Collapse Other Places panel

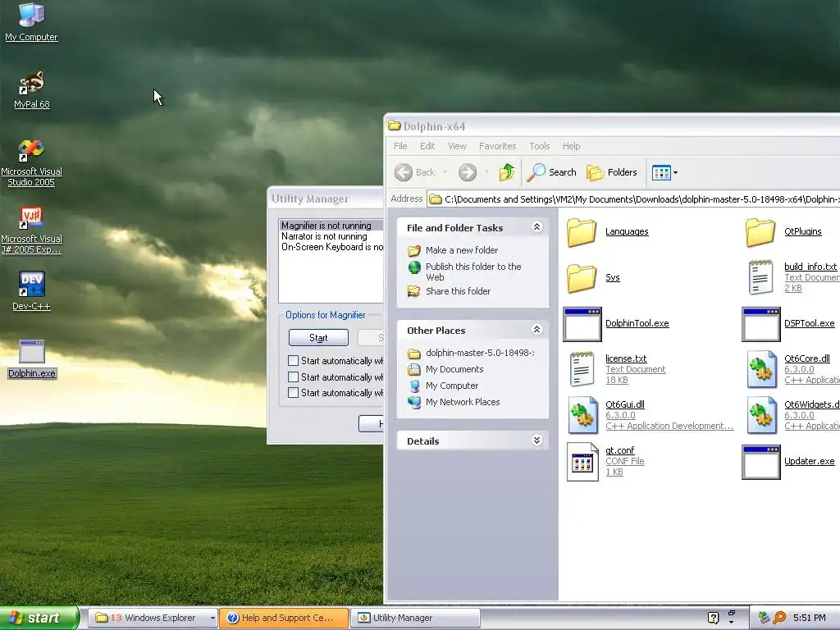536,330
